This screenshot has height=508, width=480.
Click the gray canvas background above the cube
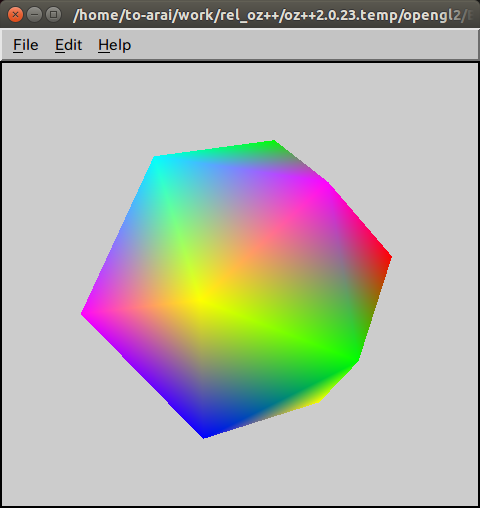[240, 100]
